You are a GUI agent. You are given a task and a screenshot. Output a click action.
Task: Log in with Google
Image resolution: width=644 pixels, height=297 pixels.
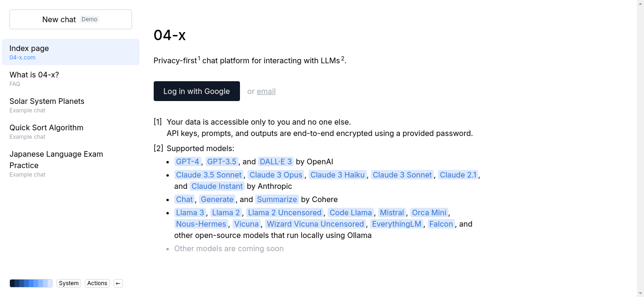[x=197, y=91]
